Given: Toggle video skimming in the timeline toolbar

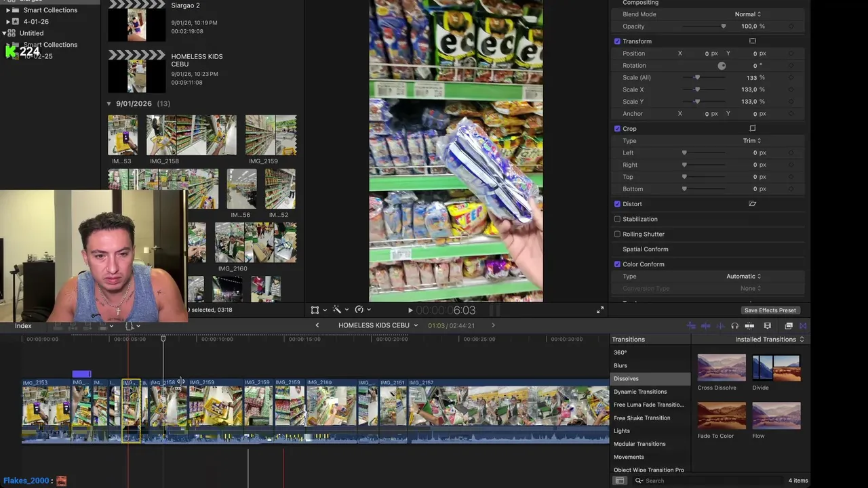Looking at the screenshot, I should (x=691, y=326).
